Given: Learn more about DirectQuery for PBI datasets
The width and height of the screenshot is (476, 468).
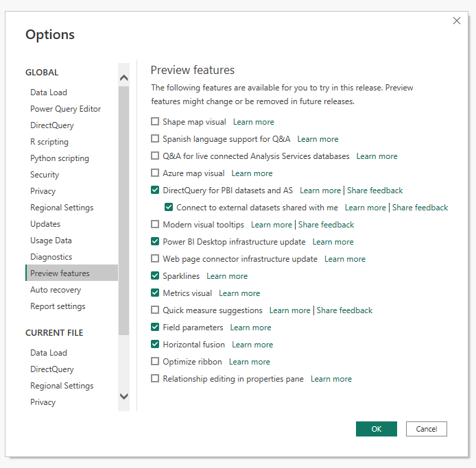Looking at the screenshot, I should tap(320, 190).
